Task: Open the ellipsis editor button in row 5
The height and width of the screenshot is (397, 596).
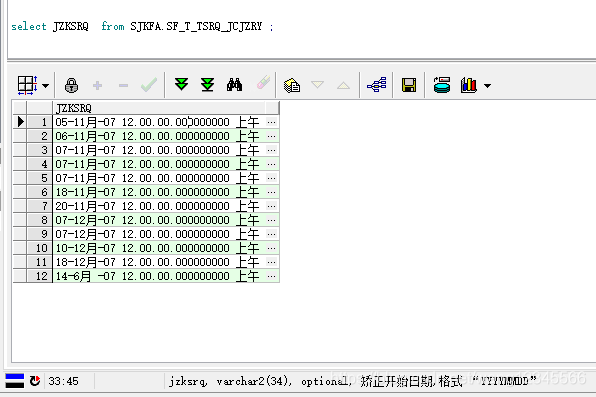Action: [x=271, y=178]
